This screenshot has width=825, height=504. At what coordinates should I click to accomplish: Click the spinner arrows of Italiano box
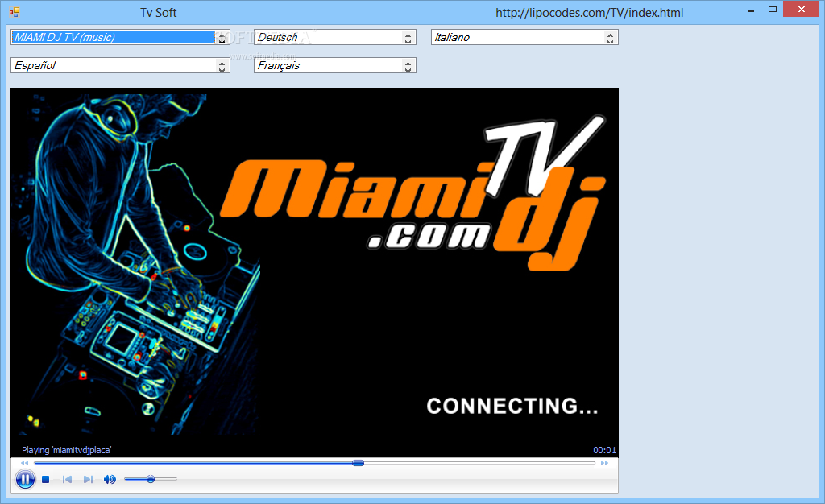click(610, 37)
